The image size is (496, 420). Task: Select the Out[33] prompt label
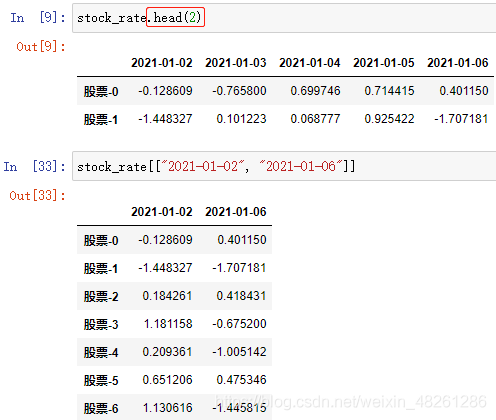(37, 195)
